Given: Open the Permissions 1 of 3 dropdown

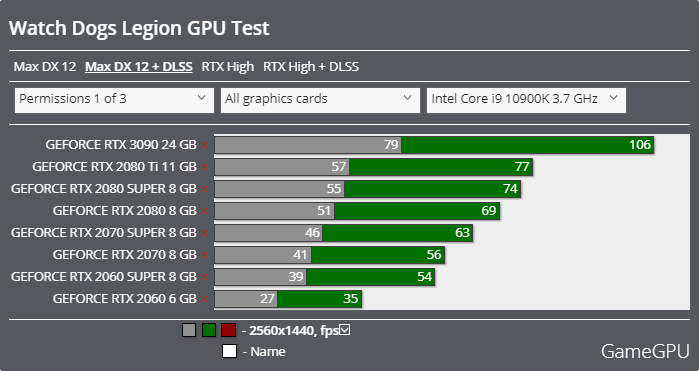Looking at the screenshot, I should 114,100.
